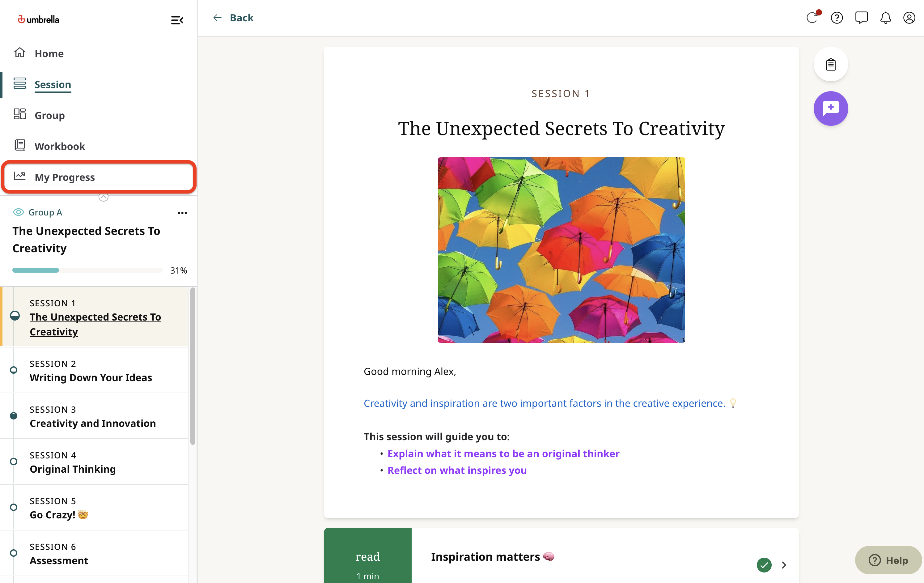
Task: Click the SESSION 1 heading label in content
Action: pos(561,94)
